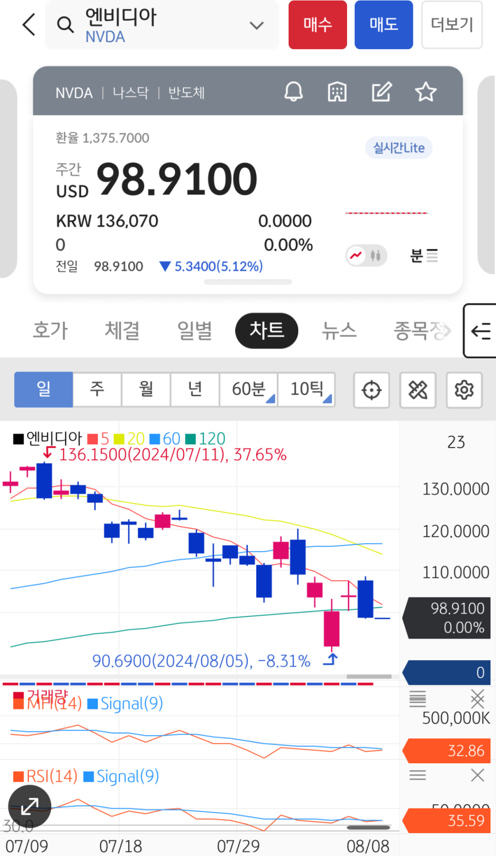Go back with the left arrow icon
This screenshot has height=868, width=496.
tap(29, 24)
